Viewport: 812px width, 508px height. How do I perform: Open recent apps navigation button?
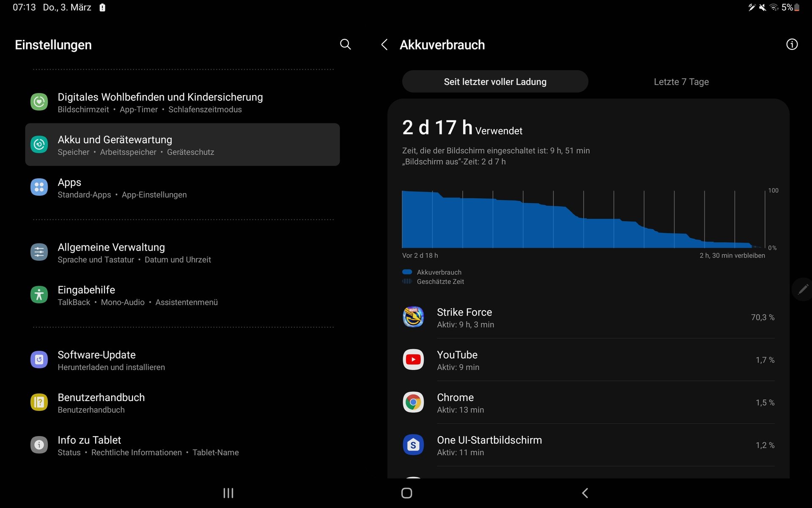[x=228, y=493]
